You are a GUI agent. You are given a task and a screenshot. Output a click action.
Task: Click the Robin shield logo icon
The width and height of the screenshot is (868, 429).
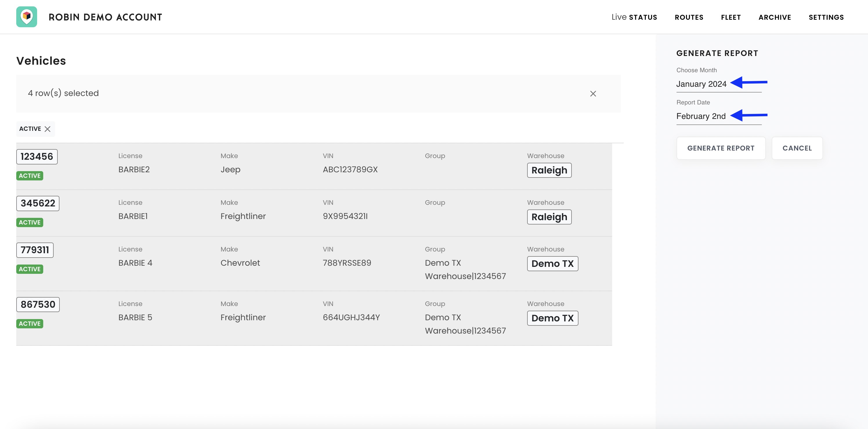(27, 17)
